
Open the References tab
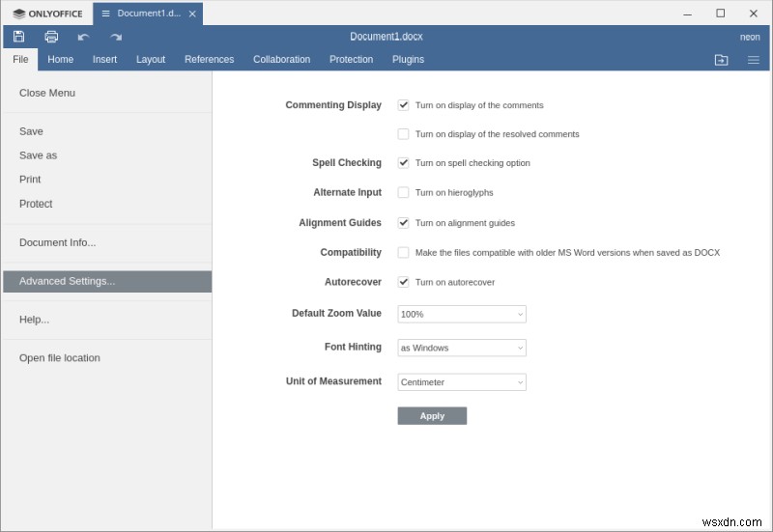tap(210, 60)
